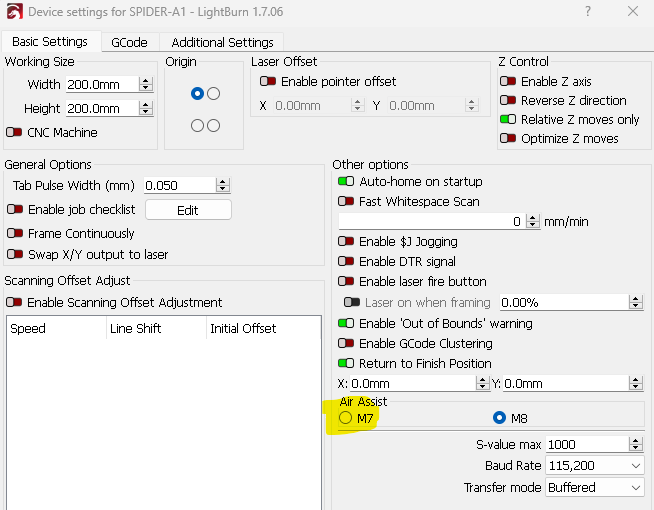Toggle Enable $J Jogging switch
The image size is (654, 510).
pos(346,241)
